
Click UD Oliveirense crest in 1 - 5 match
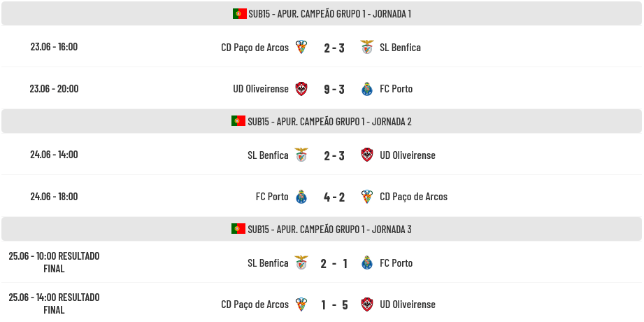coord(367,304)
